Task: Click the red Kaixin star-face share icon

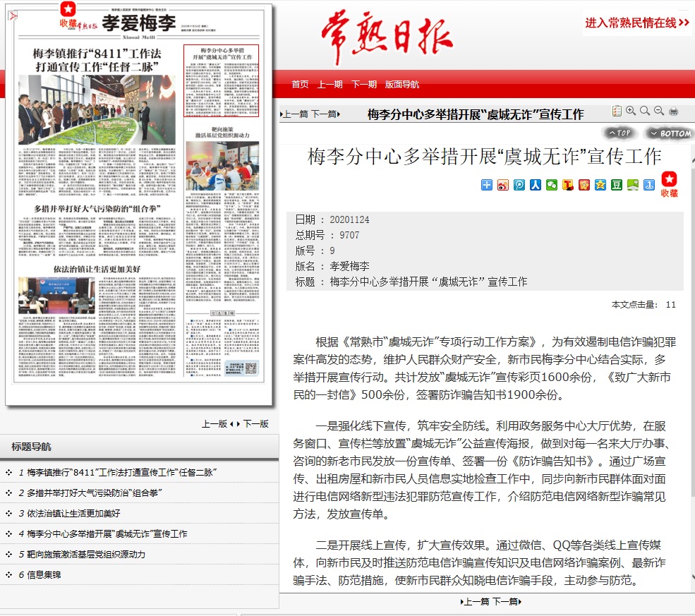Action: coord(584,185)
